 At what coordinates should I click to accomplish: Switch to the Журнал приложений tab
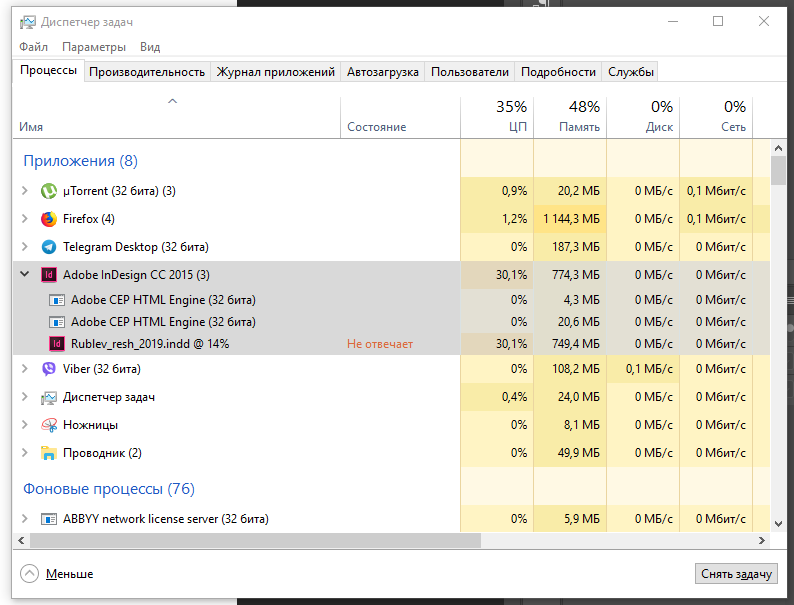275,72
